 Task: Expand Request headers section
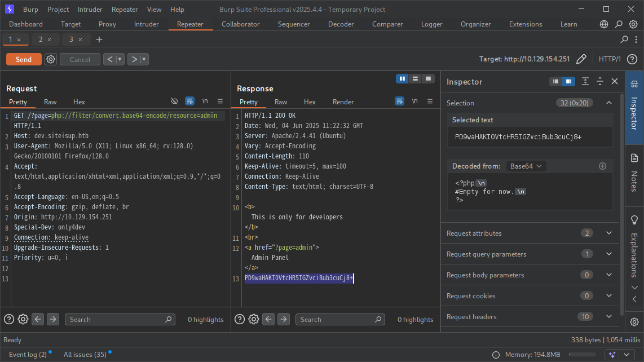608,317
